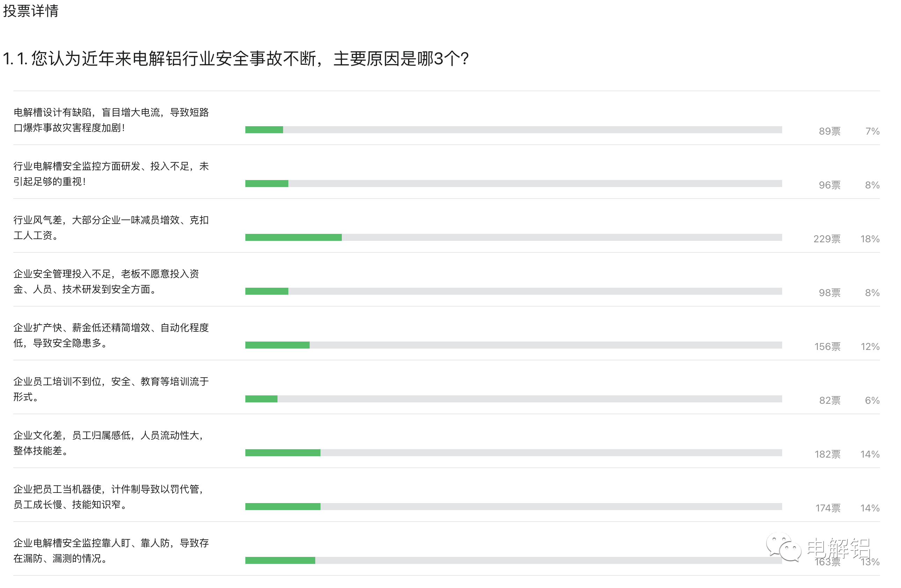Click the green bar showing 229票

pyautogui.click(x=293, y=237)
